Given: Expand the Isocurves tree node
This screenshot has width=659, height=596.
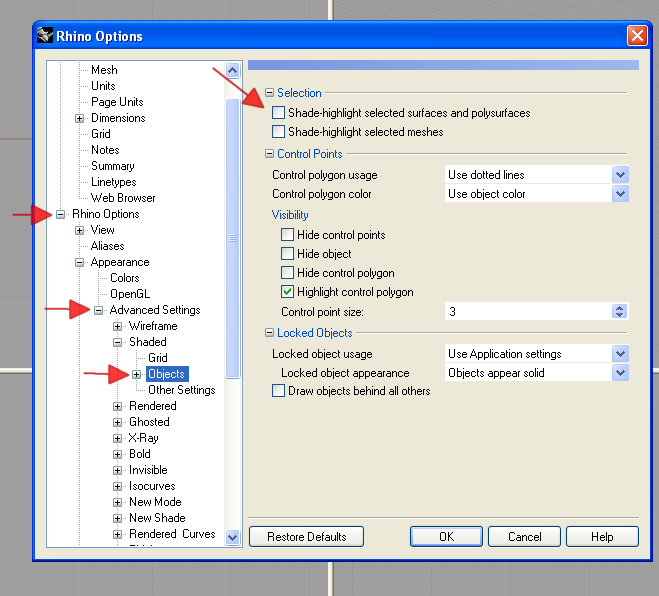Looking at the screenshot, I should 118,486.
